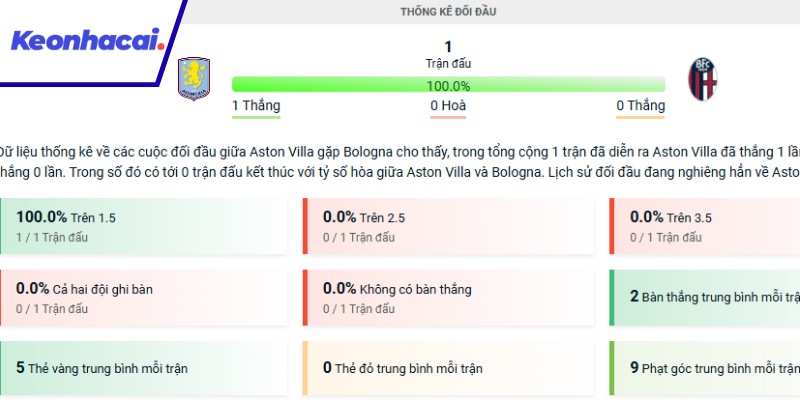This screenshot has height=400, width=800.
Task: Click the Bologna club crest icon
Action: tap(703, 79)
